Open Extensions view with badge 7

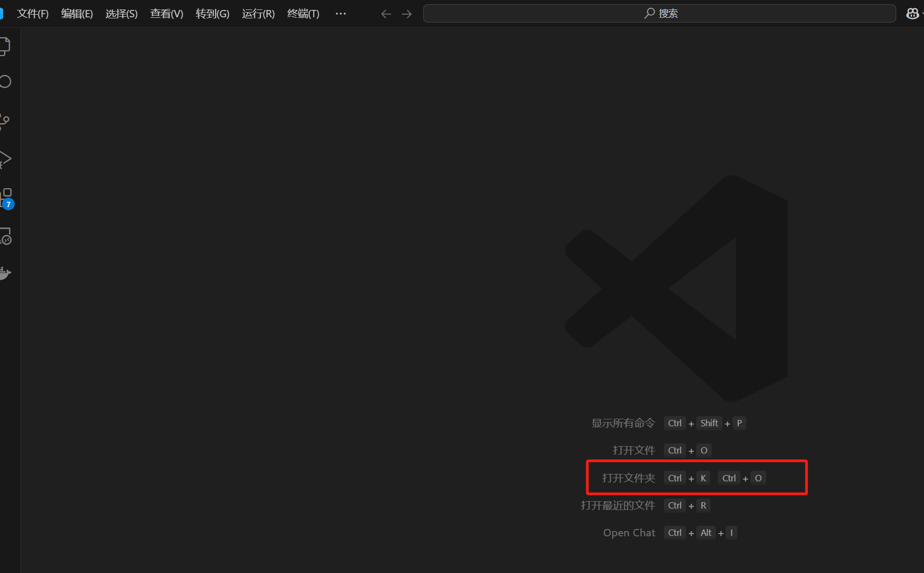(x=6, y=198)
